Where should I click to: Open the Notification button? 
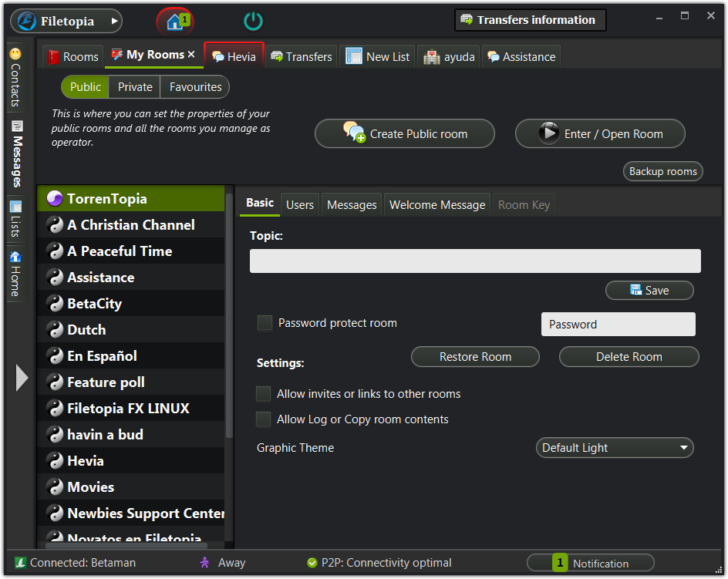(x=591, y=564)
